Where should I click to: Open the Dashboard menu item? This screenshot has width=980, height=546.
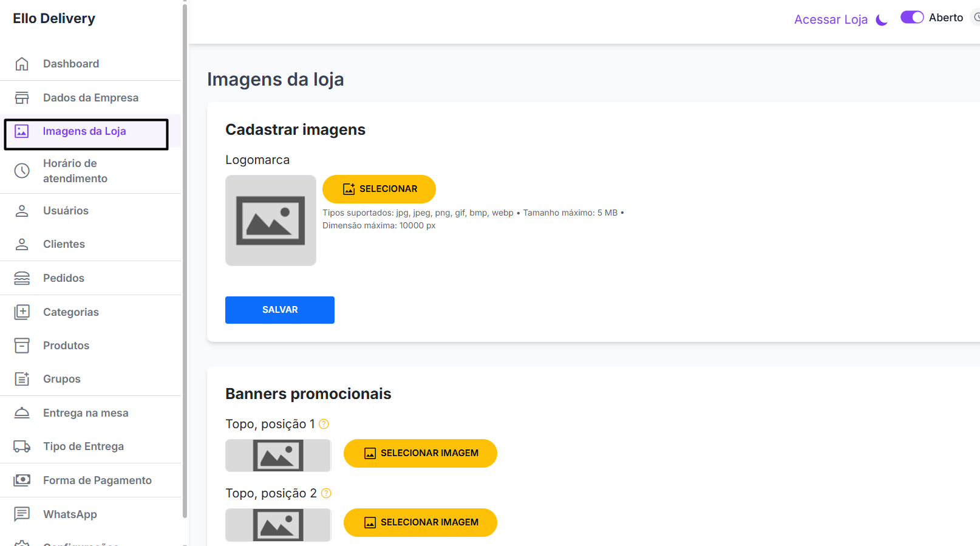click(90, 64)
